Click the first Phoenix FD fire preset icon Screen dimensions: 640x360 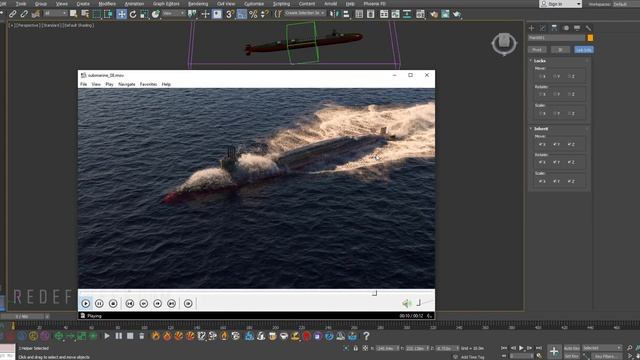[156, 336]
